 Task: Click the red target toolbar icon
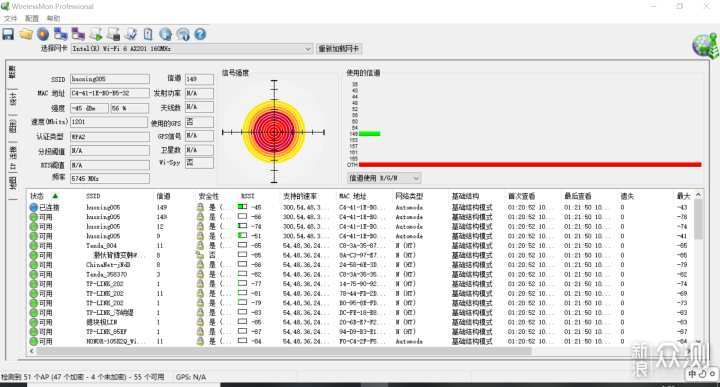click(43, 34)
